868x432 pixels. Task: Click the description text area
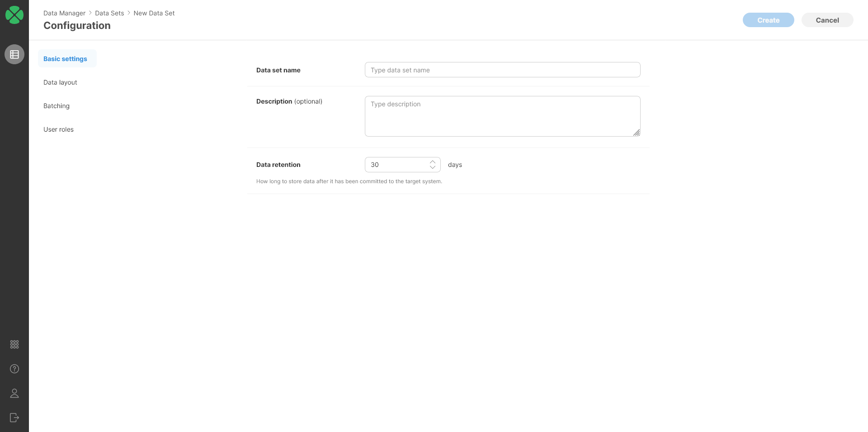pyautogui.click(x=502, y=116)
